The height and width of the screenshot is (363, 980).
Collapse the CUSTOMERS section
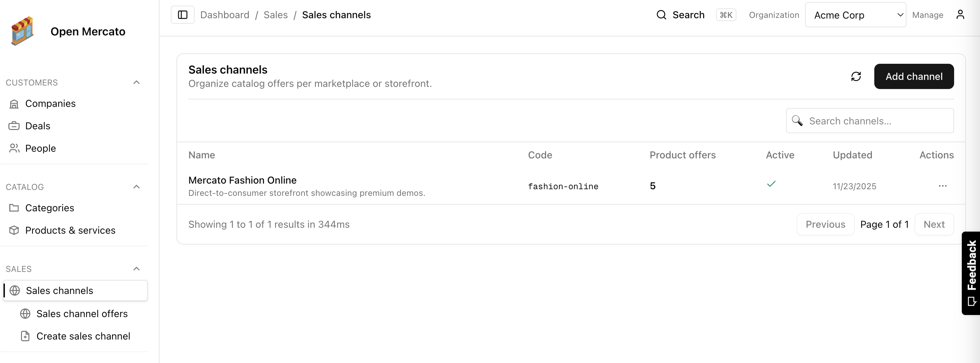[x=136, y=83]
